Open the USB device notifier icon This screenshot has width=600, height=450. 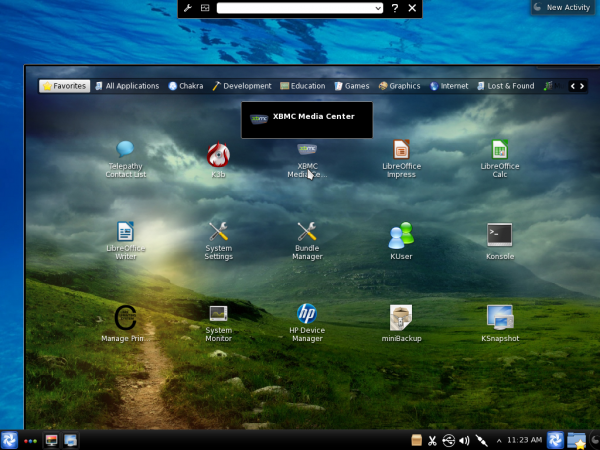pos(448,441)
